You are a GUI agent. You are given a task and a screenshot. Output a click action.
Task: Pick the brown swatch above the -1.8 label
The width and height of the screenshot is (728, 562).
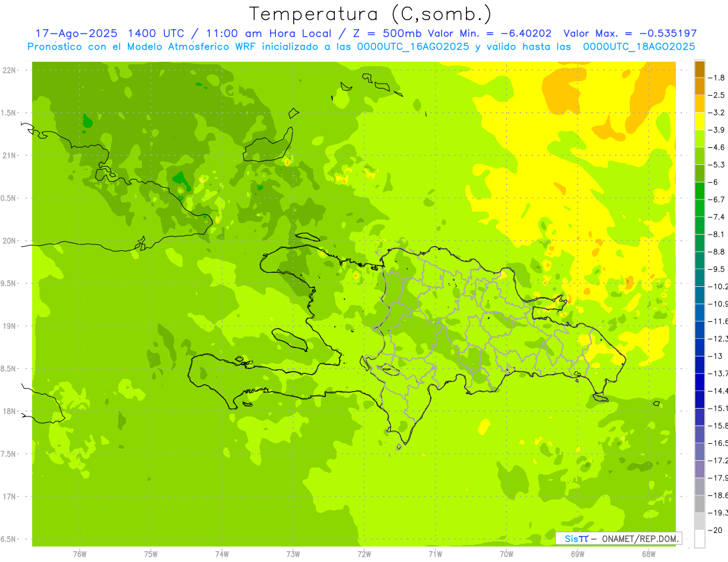[x=699, y=69]
